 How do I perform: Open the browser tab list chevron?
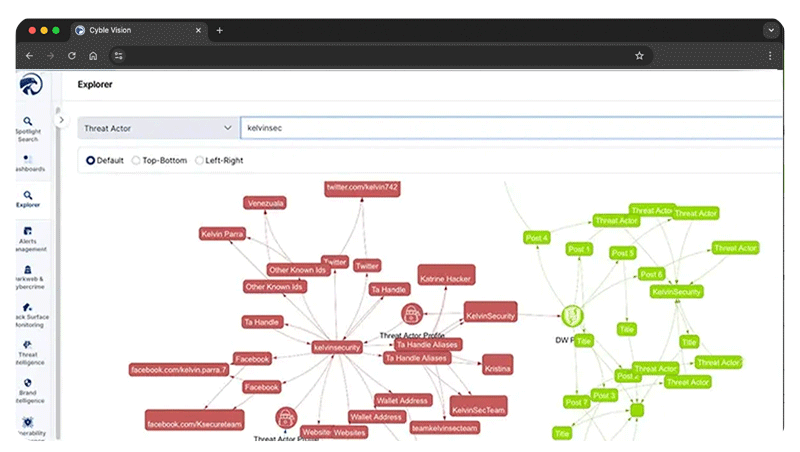point(770,30)
